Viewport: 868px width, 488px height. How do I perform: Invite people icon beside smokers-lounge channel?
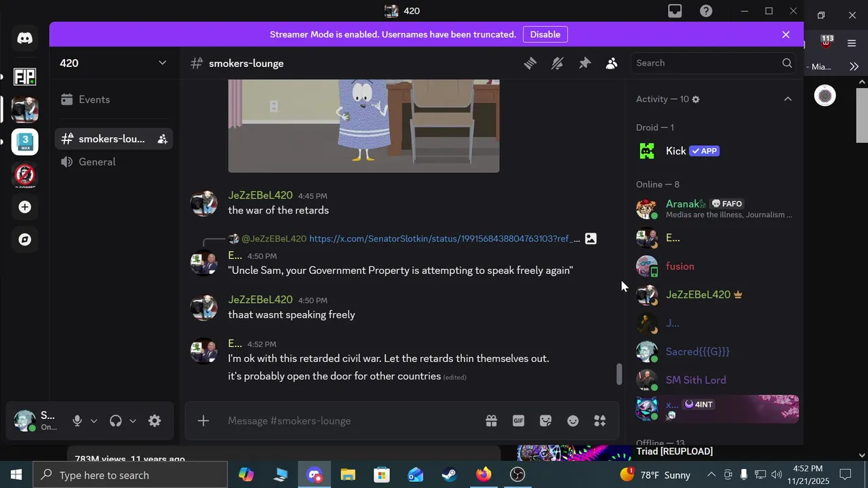(163, 139)
